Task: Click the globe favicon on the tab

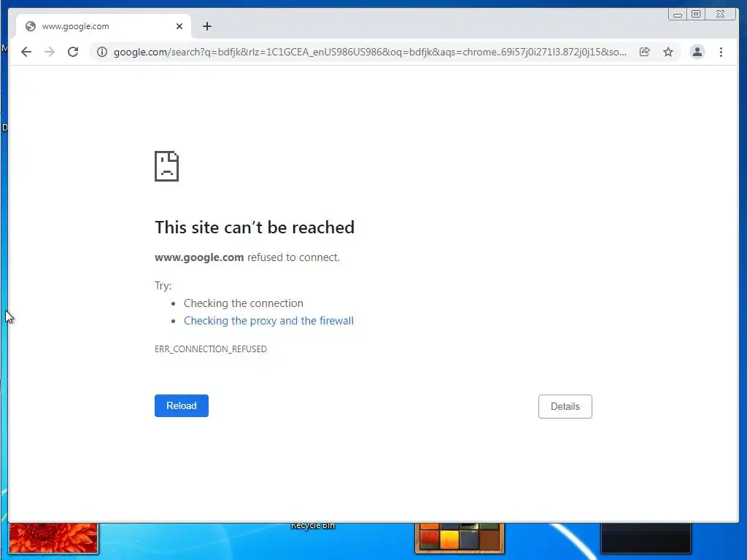Action: pyautogui.click(x=31, y=26)
